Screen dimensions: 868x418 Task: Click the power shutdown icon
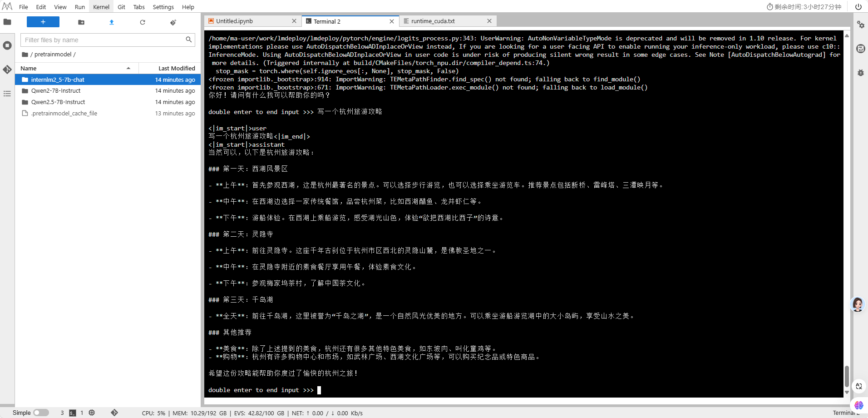(858, 7)
